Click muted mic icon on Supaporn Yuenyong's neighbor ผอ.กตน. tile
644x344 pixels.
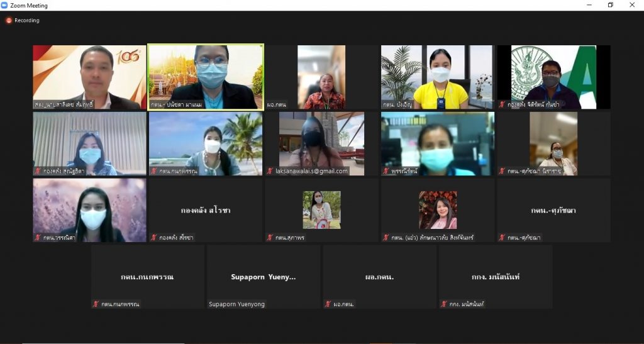point(328,304)
